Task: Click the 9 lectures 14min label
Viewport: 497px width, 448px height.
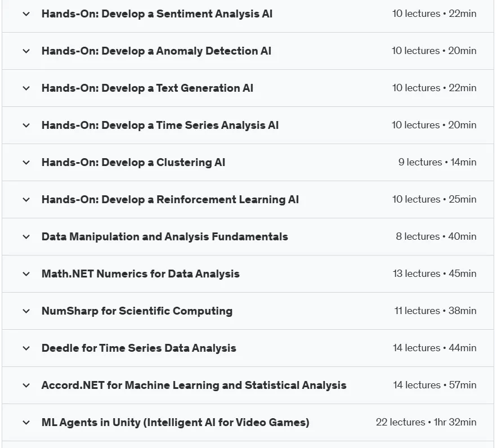Action: coord(437,162)
